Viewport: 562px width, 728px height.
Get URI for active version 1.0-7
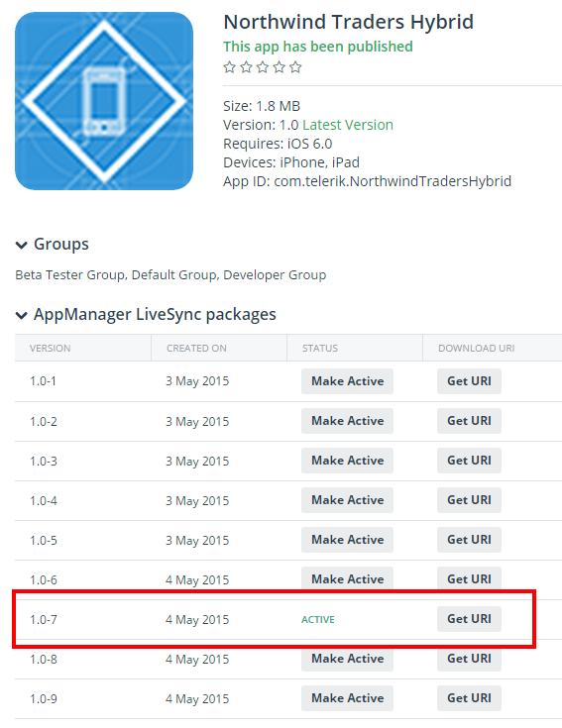pyautogui.click(x=469, y=619)
